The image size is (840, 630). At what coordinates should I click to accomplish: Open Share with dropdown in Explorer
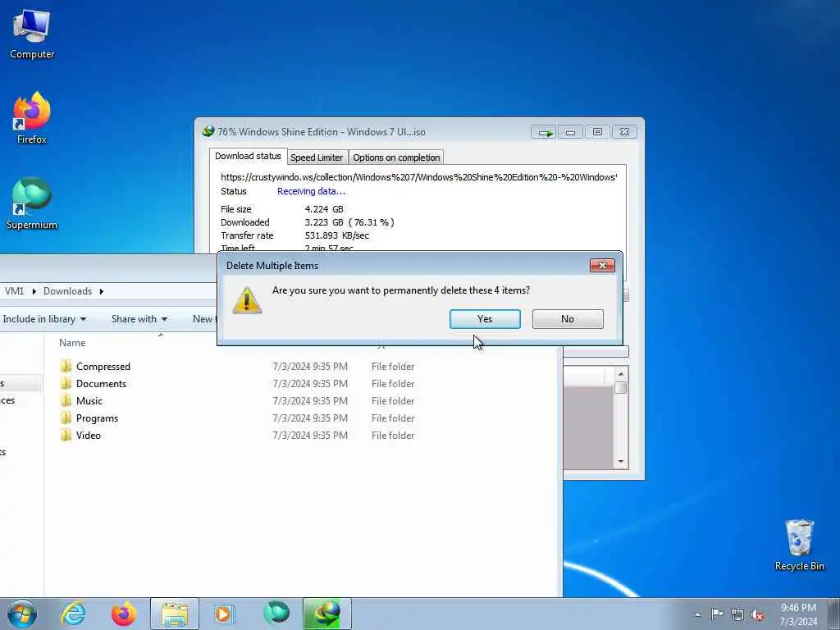point(139,319)
